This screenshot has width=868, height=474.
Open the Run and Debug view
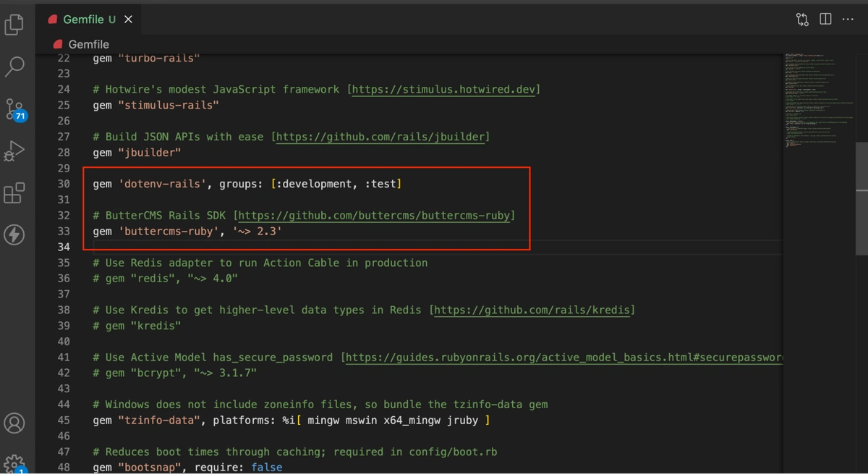(14, 151)
